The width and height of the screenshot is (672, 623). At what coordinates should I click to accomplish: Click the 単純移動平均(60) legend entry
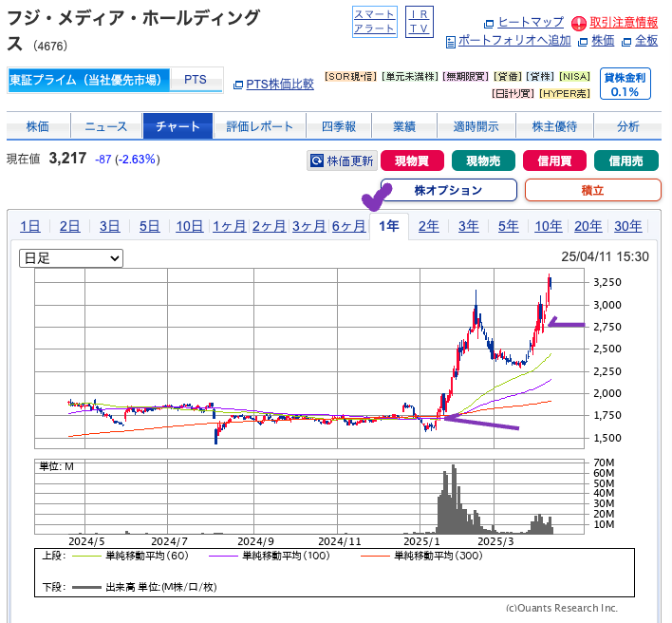coord(131,556)
